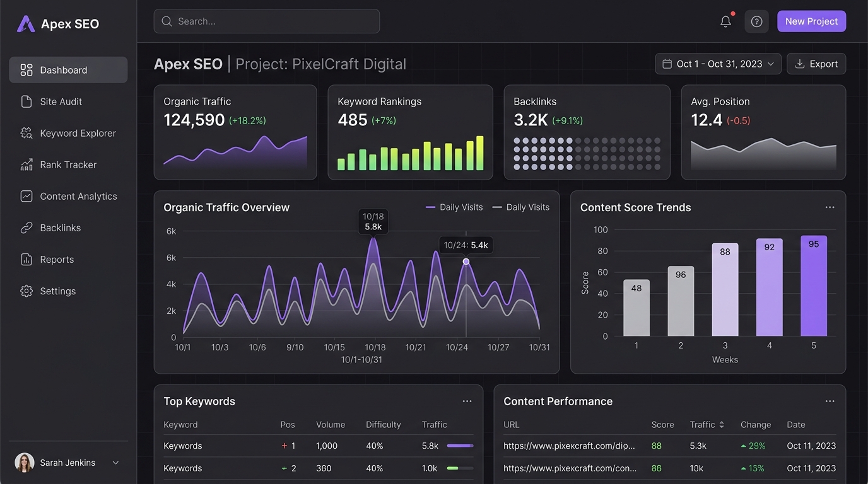This screenshot has width=868, height=484.
Task: Click the Dashboard grid icon
Action: coord(26,70)
